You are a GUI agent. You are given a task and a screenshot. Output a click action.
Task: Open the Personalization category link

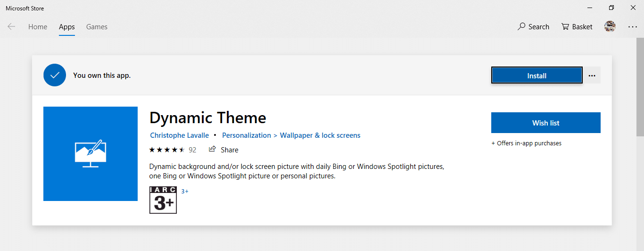pos(247,135)
